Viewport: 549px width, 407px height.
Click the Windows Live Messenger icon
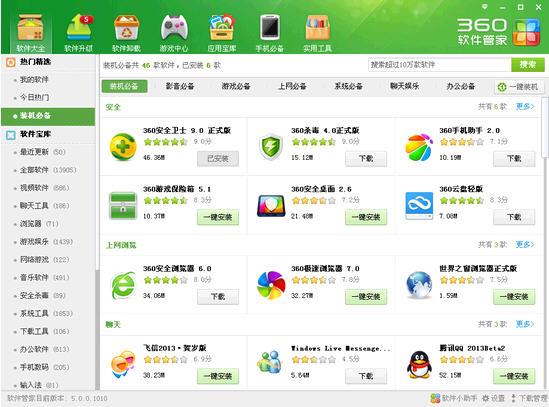270,363
